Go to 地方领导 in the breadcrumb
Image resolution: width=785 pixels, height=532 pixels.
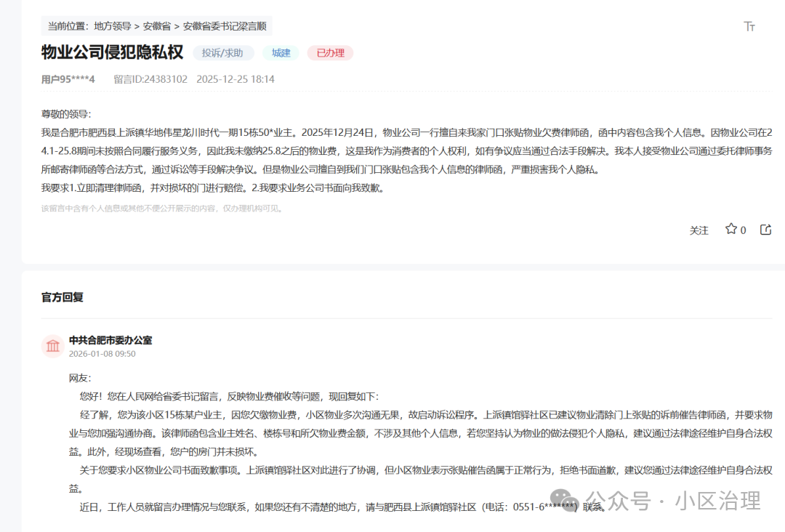point(113,26)
